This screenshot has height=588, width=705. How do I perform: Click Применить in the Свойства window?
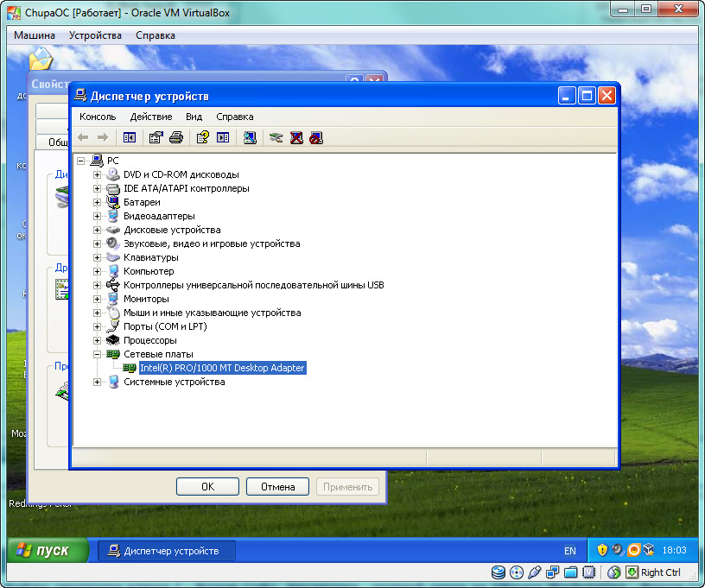pyautogui.click(x=347, y=486)
